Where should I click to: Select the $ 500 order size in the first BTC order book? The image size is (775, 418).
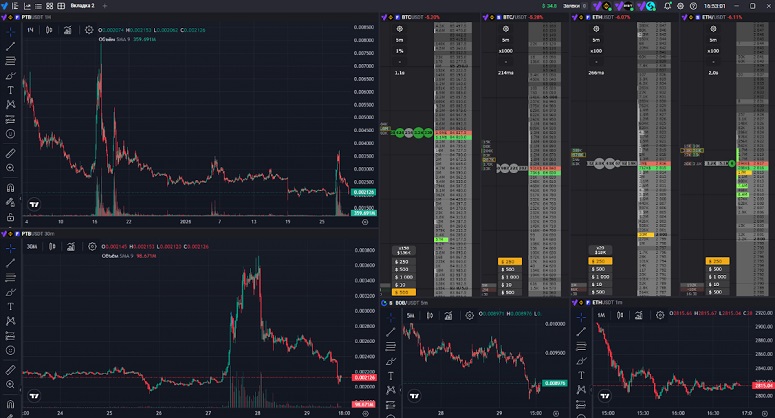(x=403, y=269)
